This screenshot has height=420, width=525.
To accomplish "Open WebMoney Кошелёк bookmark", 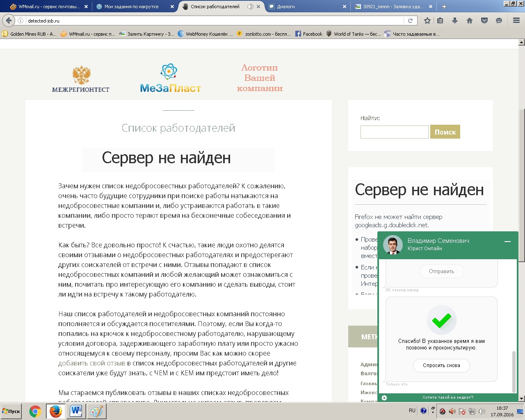I will click(x=205, y=34).
